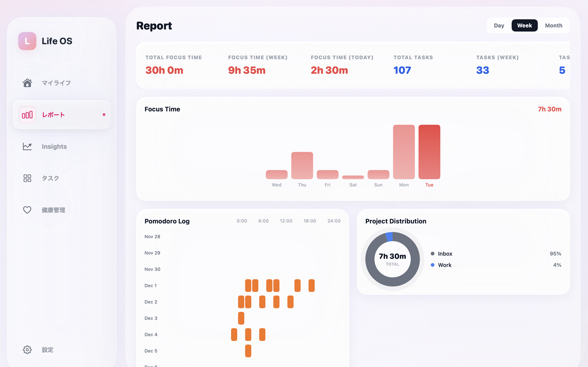Click the Mon focus time bar

tap(404, 152)
